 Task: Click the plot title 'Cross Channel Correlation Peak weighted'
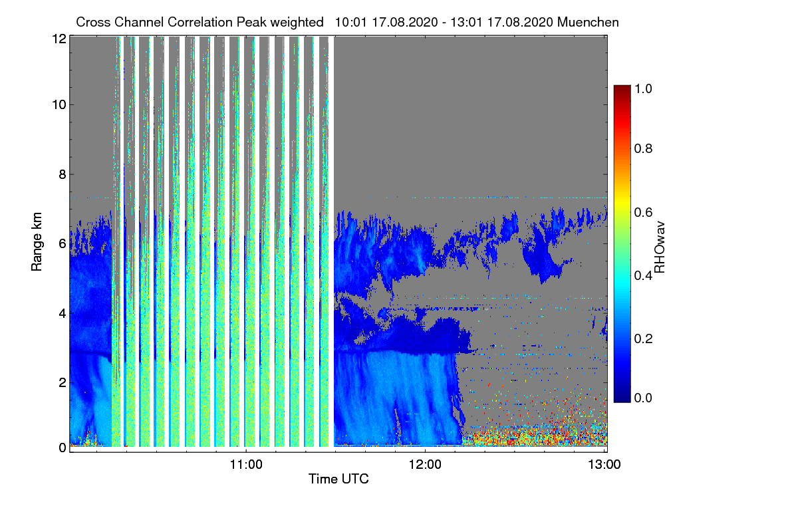[199, 22]
